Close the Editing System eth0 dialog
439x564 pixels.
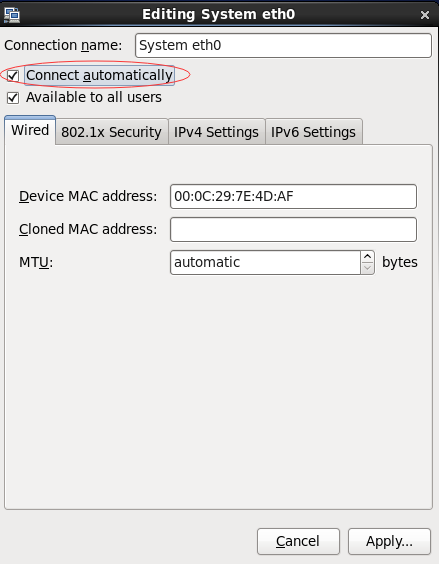click(425, 15)
